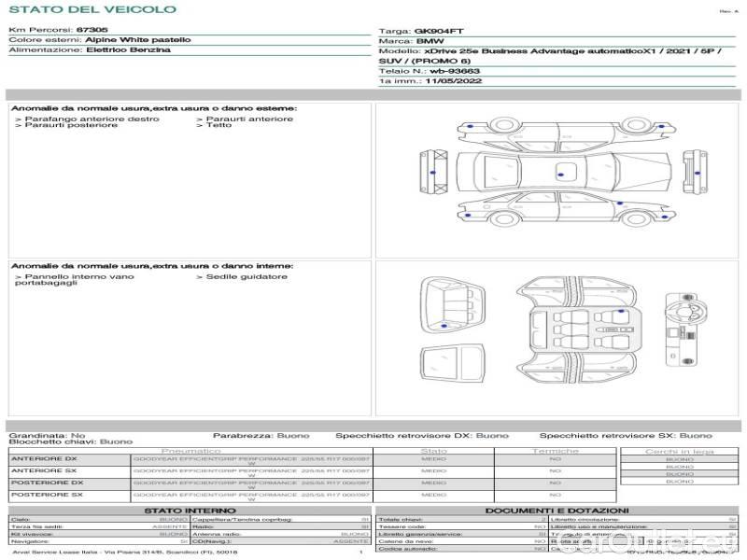747x560 pixels.
Task: Click the 'Cerchi in lega' table header
Action: coord(680,452)
